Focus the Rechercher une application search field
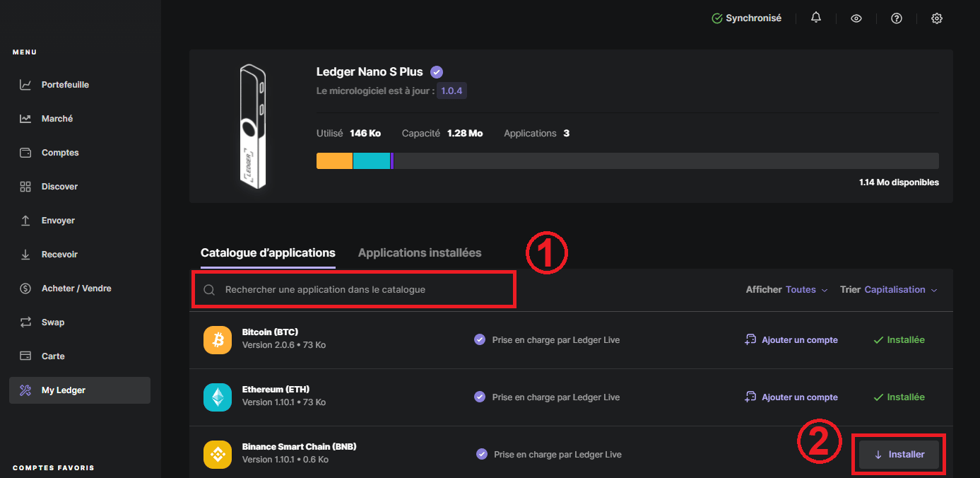980x478 pixels. 354,290
